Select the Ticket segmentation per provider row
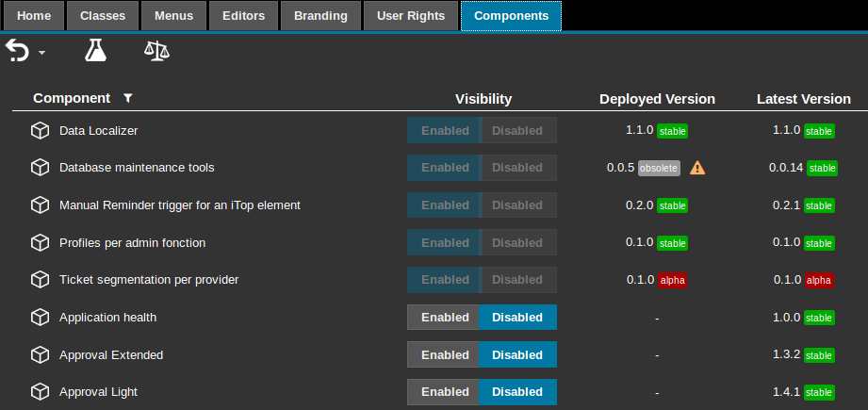868x410 pixels. coord(149,280)
